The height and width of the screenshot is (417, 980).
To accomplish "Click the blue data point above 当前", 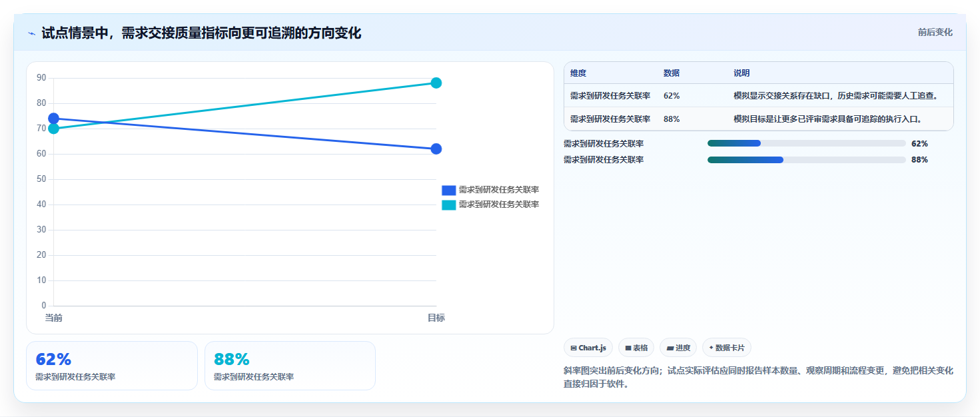I will tap(53, 119).
